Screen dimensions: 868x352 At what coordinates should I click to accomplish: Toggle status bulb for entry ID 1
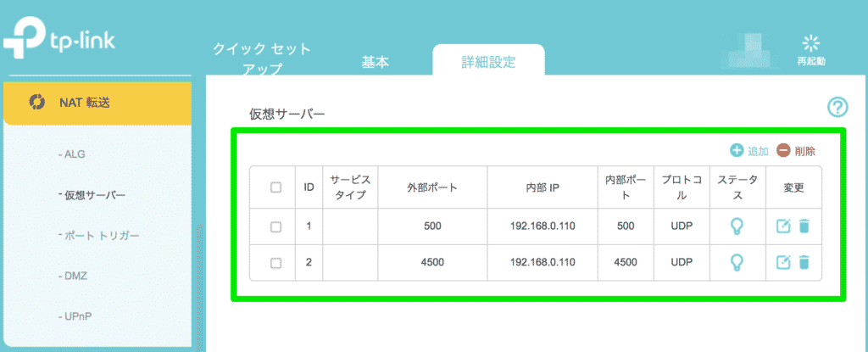737,226
